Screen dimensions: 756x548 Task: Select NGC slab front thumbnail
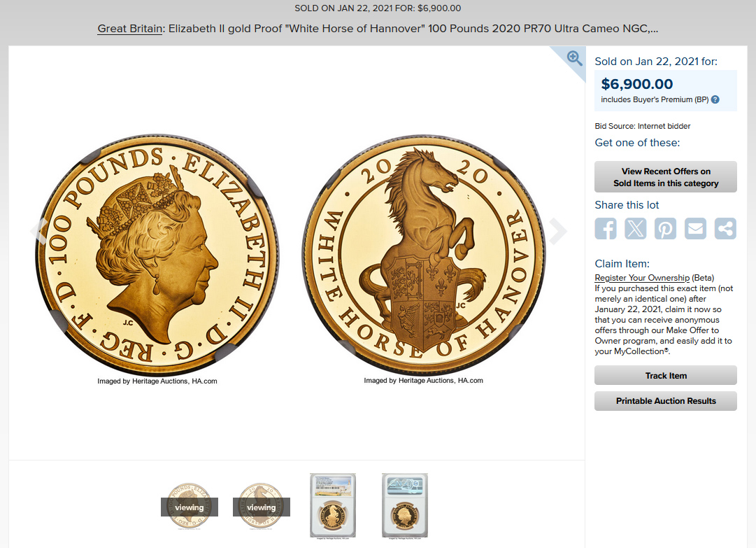tap(333, 505)
